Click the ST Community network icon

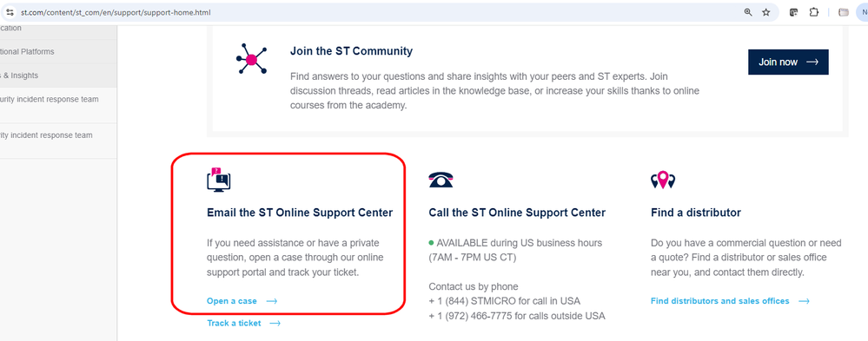click(x=251, y=59)
